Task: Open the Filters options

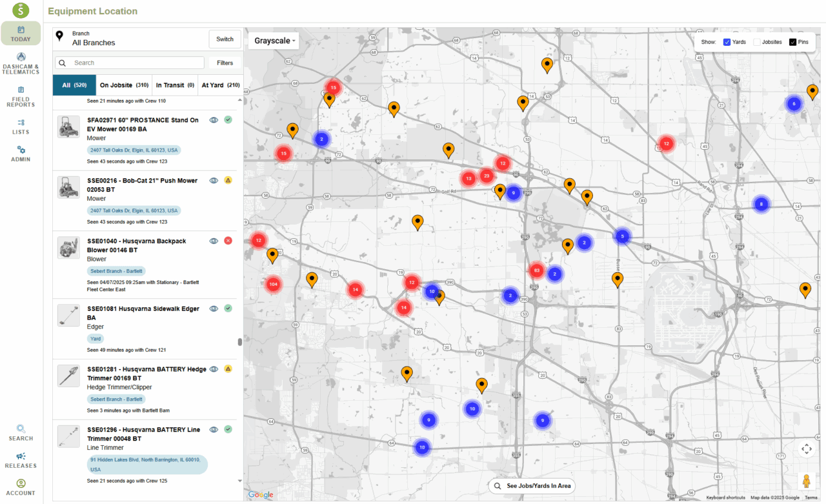Action: tap(225, 63)
